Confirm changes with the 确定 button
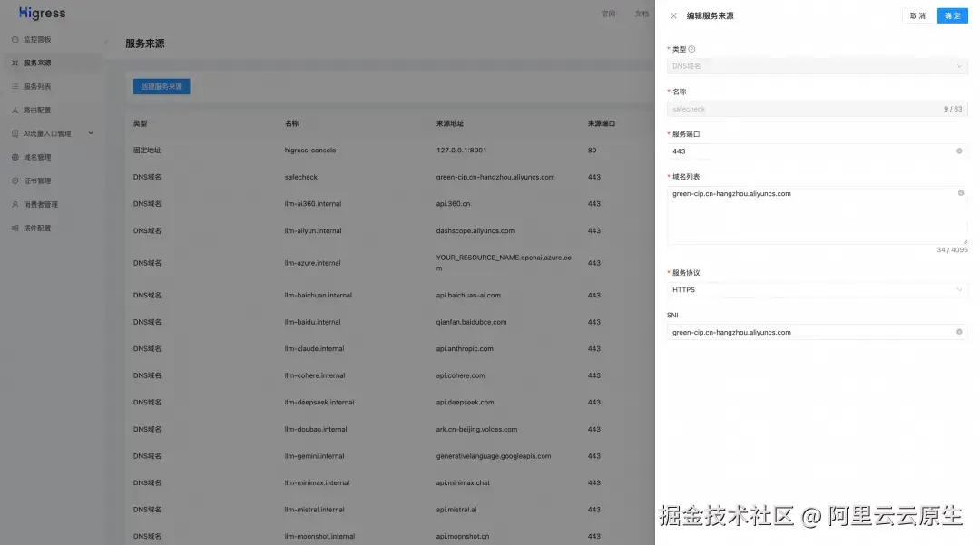This screenshot has width=980, height=545. click(x=951, y=15)
